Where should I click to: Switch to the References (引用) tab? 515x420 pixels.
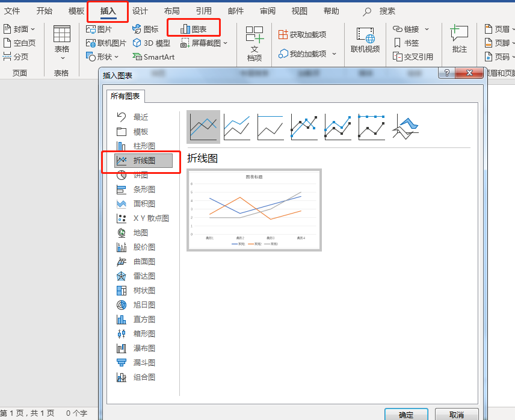click(203, 11)
